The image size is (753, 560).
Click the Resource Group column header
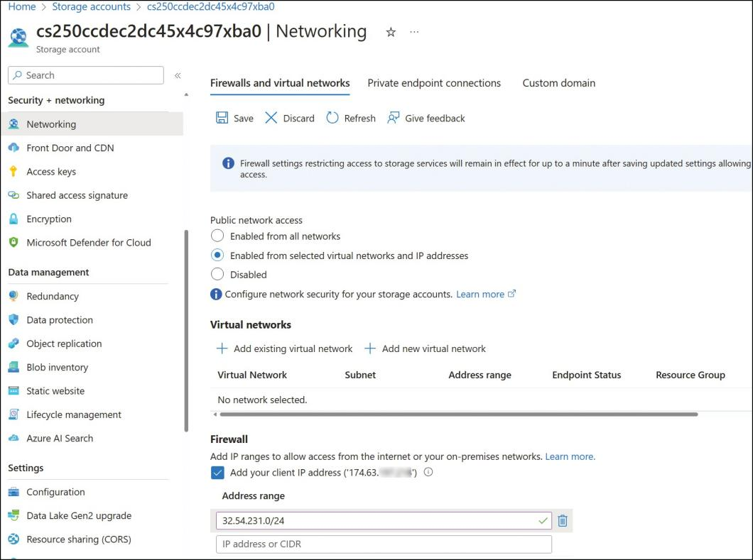[690, 375]
